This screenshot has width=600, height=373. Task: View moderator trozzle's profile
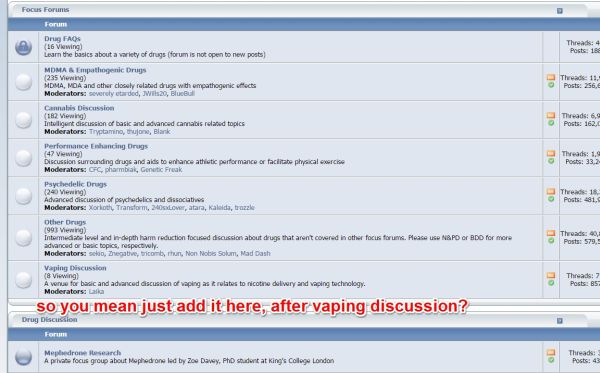(x=245, y=208)
